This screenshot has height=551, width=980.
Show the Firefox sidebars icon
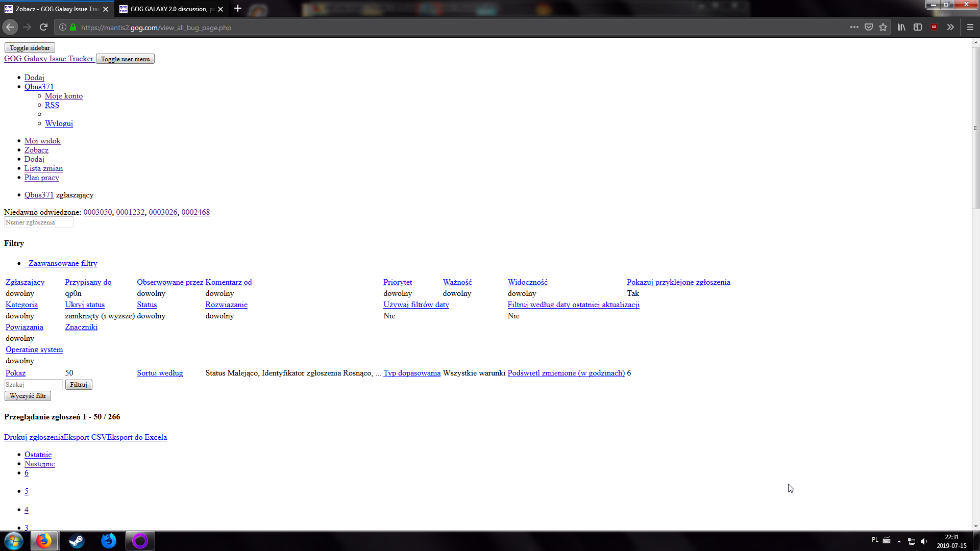pos(918,27)
